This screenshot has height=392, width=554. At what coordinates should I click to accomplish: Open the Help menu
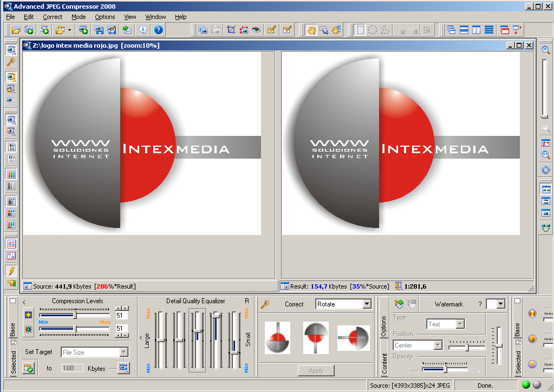click(180, 17)
